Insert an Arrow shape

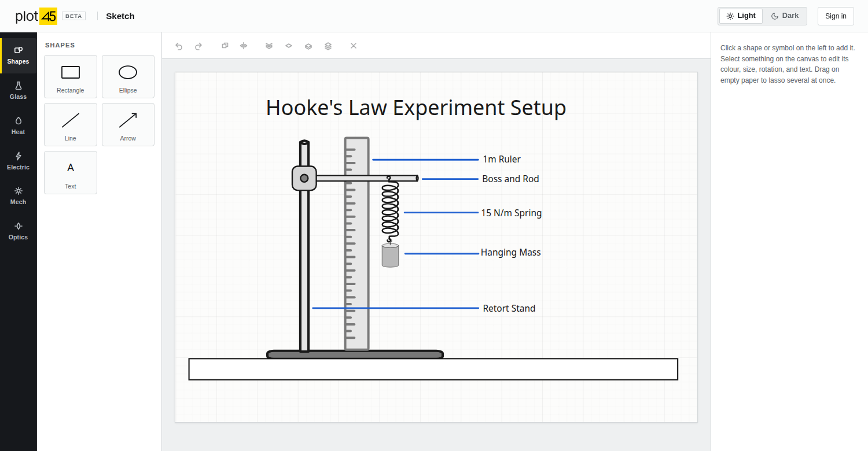point(128,125)
